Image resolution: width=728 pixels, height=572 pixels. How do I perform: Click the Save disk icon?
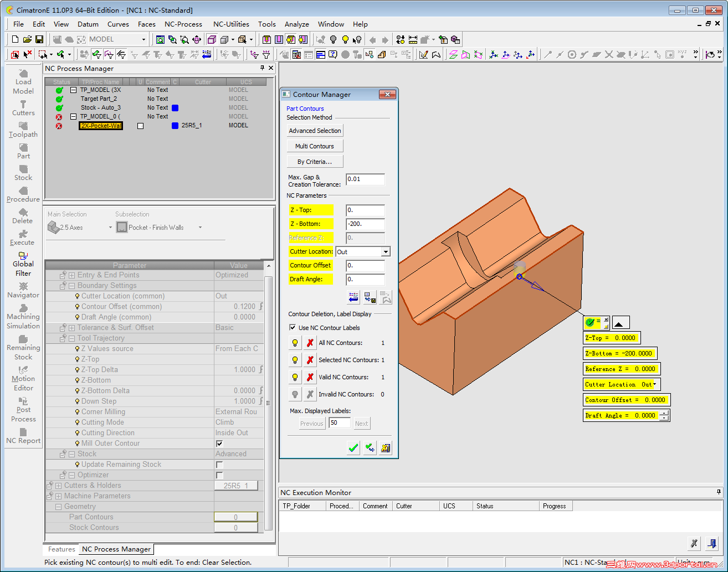pyautogui.click(x=39, y=39)
